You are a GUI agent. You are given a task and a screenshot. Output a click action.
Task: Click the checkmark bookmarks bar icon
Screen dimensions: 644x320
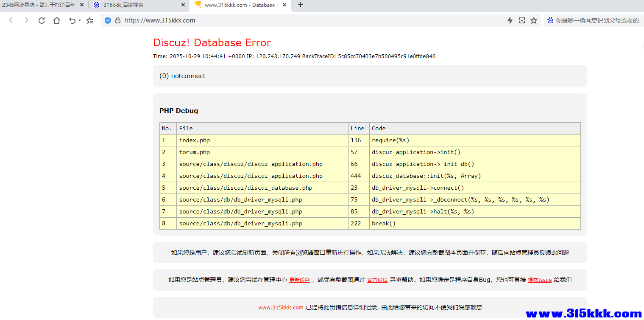point(89,20)
